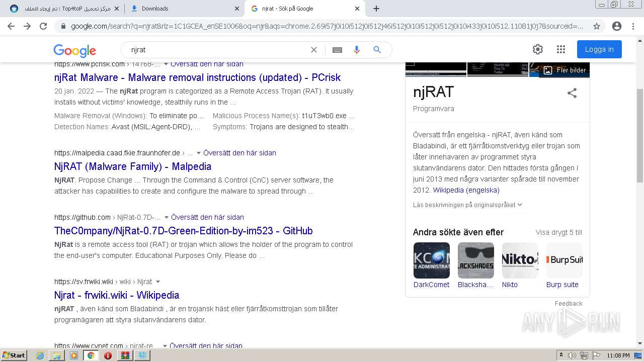Open Fler bilder image button
The height and width of the screenshot is (362, 644).
click(x=565, y=70)
